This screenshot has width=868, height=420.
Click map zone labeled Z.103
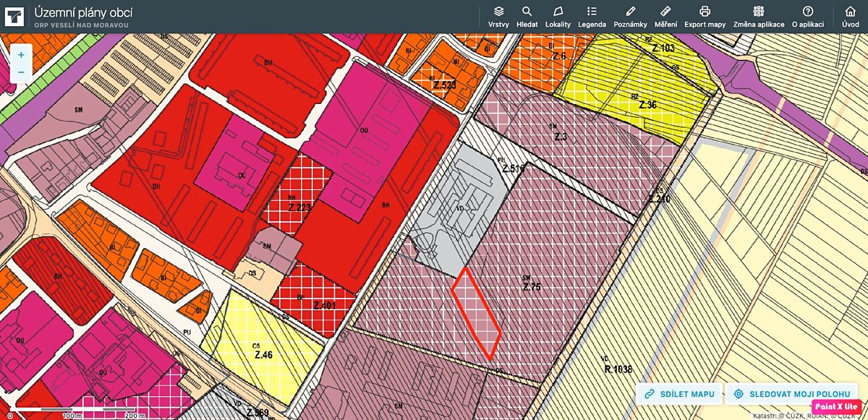coord(663,48)
